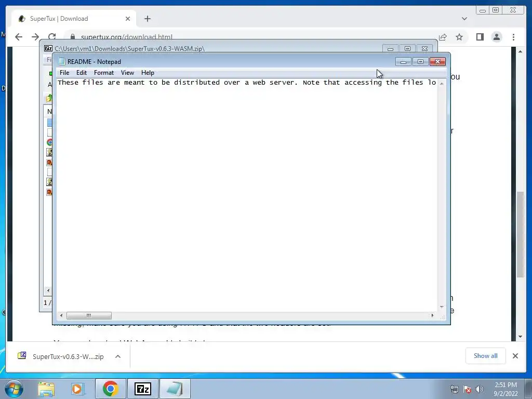Toggle Chrome side panel
The width and height of the screenshot is (532, 399).
480,37
